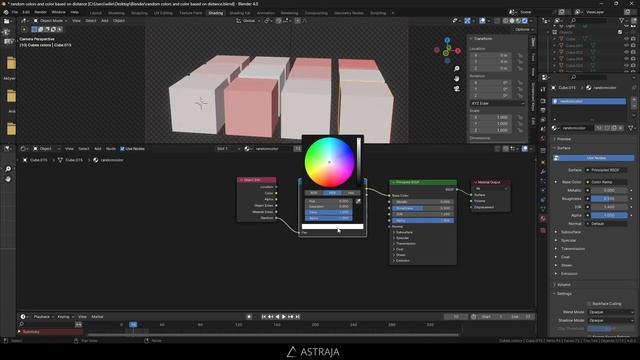
Task: Open the UV Editing workspace tab
Action: [x=163, y=13]
